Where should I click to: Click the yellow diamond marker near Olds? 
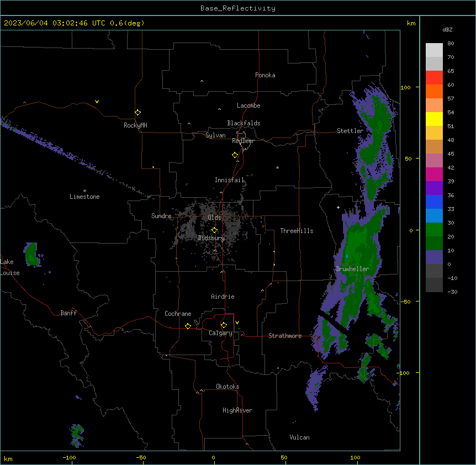[x=214, y=230]
